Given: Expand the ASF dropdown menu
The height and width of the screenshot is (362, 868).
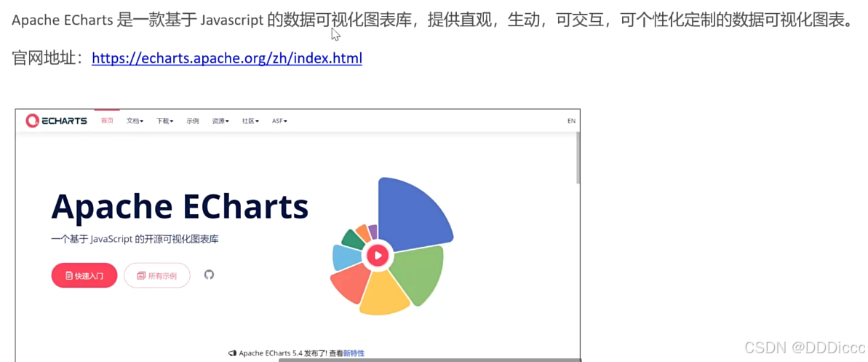Looking at the screenshot, I should coord(279,121).
